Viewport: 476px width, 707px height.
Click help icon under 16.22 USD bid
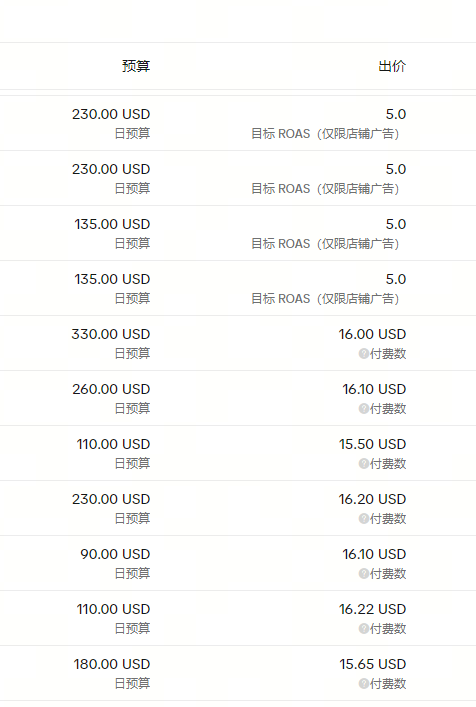coord(364,629)
